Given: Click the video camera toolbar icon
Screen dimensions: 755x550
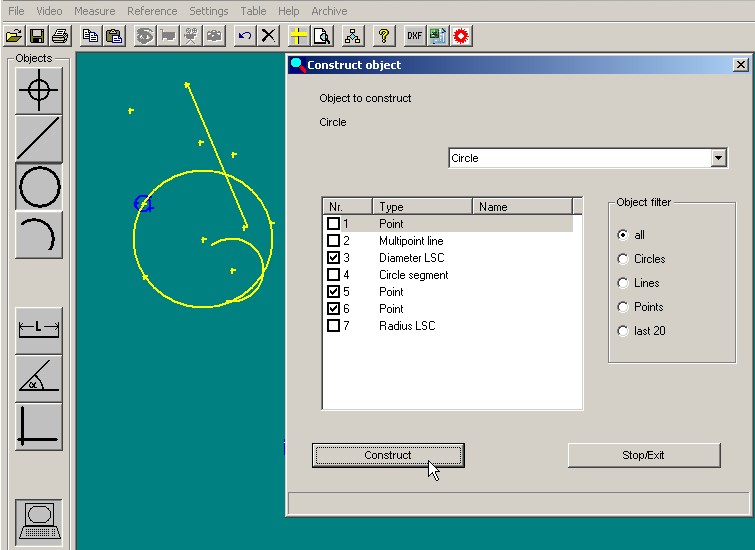Looking at the screenshot, I should click(x=191, y=36).
